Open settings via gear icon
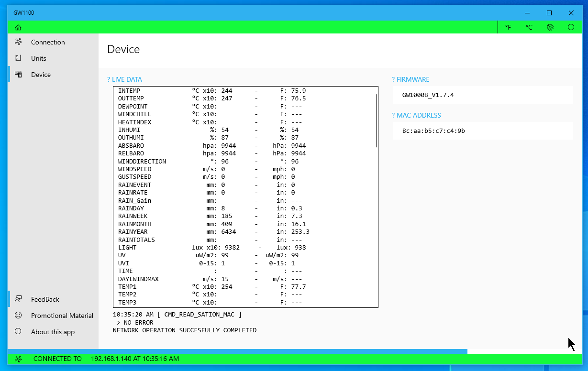The image size is (588, 371). coord(550,27)
